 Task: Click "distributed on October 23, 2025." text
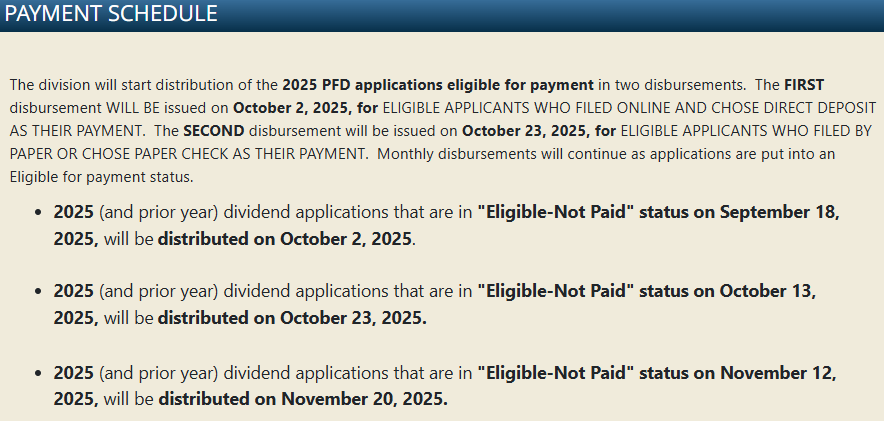[292, 318]
